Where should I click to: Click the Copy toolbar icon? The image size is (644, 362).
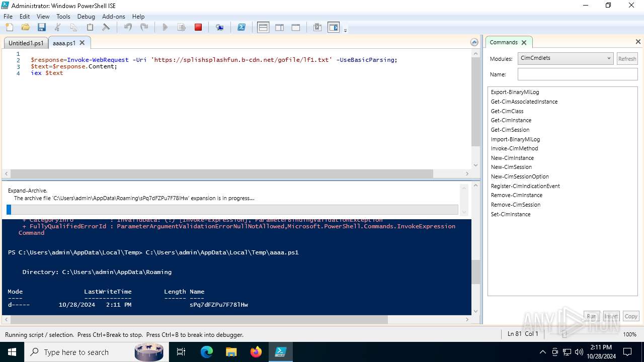(73, 28)
